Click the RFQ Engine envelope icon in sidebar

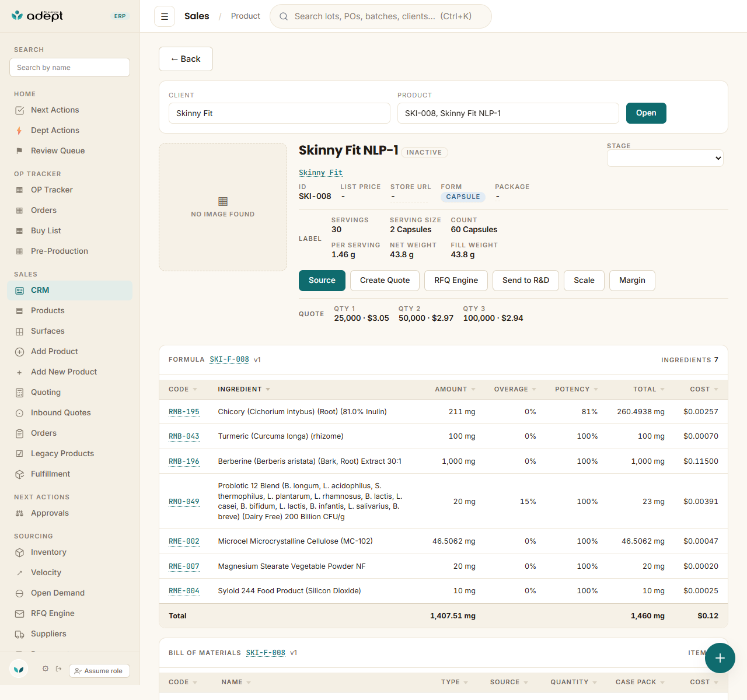pos(19,614)
